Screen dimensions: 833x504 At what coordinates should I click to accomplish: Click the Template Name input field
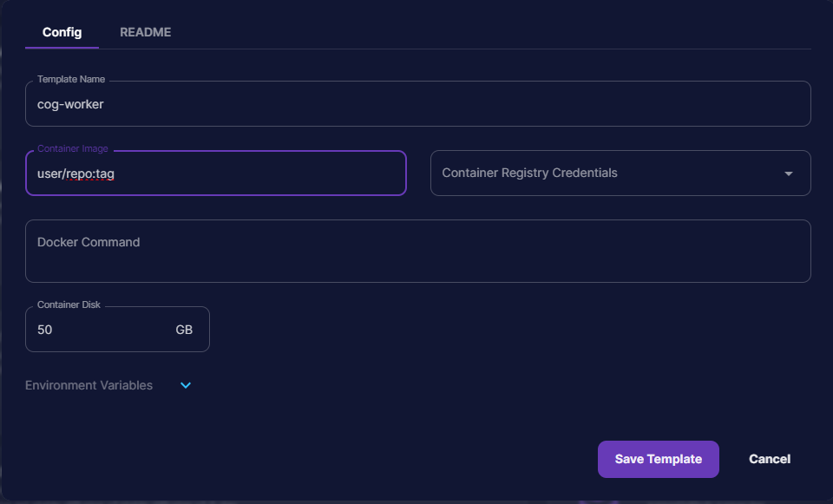coord(416,104)
